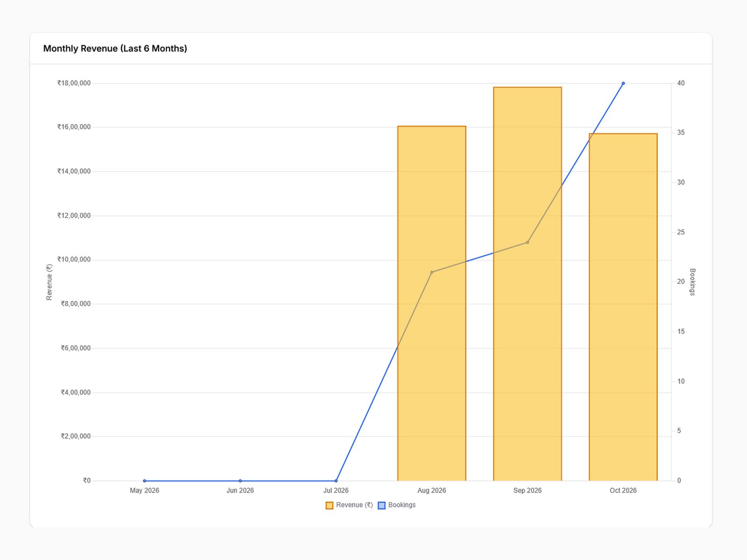This screenshot has height=560, width=747.
Task: Select the Aug 2026 revenue bar
Action: click(431, 303)
